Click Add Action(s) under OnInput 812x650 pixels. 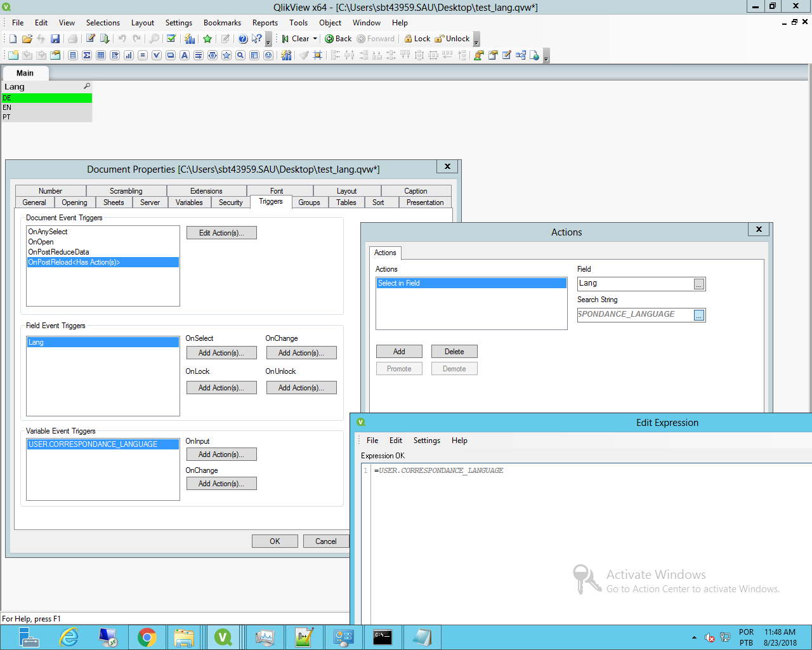coord(221,454)
